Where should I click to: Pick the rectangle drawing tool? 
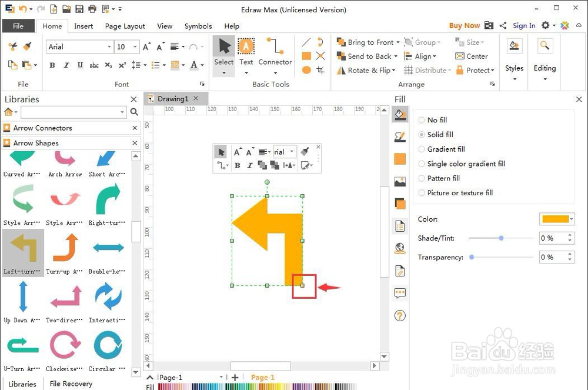click(306, 56)
